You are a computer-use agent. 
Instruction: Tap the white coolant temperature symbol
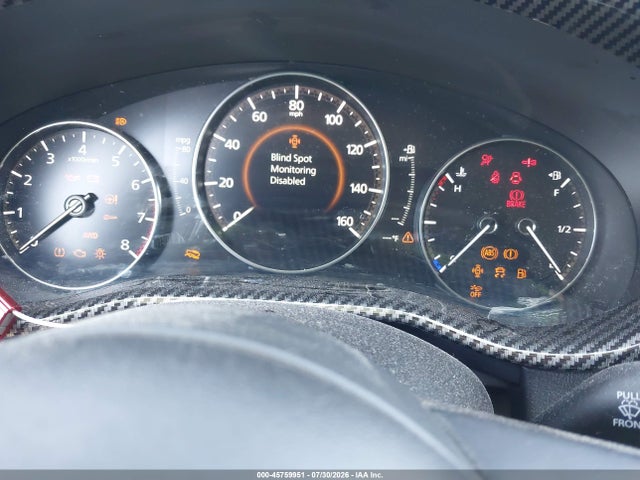[461, 173]
